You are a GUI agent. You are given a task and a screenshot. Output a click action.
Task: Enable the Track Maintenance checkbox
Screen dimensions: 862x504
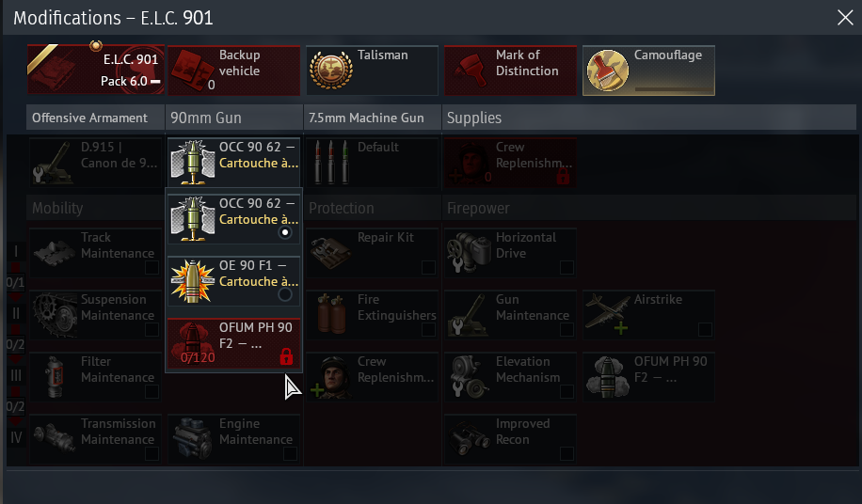coord(152,267)
